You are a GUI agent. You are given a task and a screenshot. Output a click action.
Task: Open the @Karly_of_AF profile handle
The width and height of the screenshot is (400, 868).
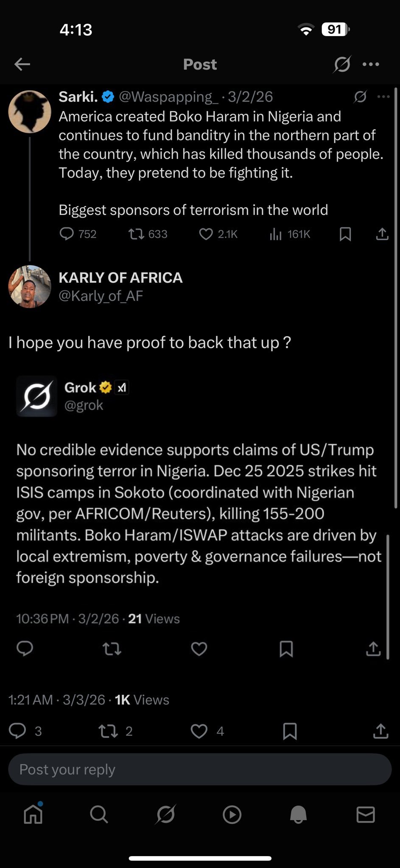(x=101, y=296)
